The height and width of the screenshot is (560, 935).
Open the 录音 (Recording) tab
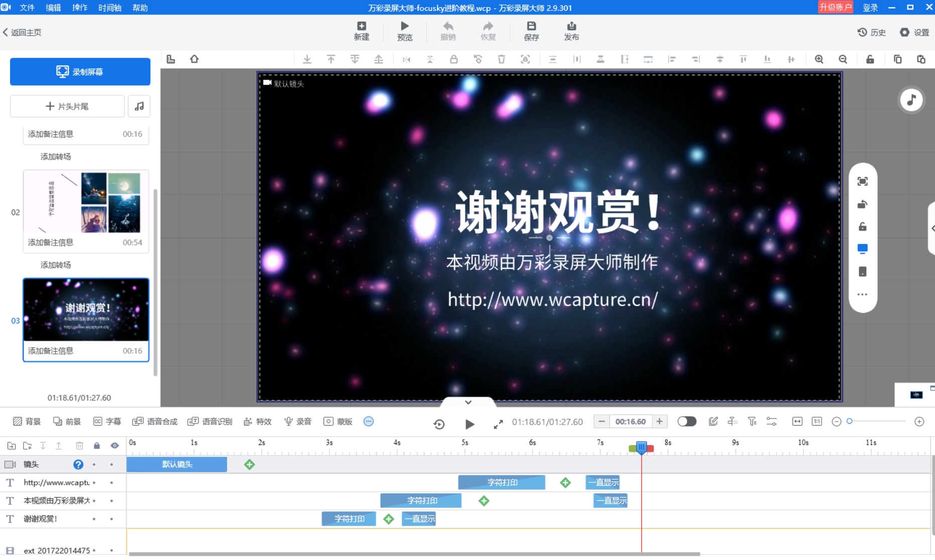pos(298,422)
